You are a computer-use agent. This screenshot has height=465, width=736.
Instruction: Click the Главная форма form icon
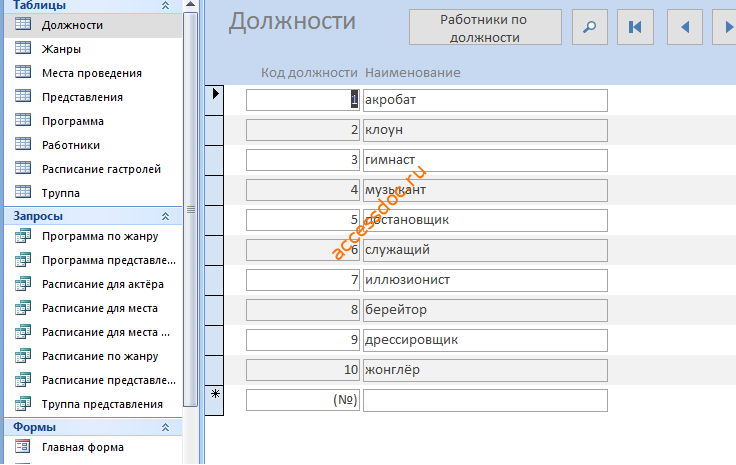(x=23, y=446)
